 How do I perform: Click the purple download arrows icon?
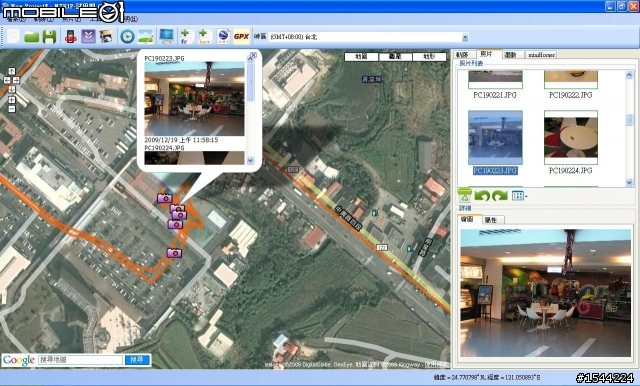[x=88, y=37]
